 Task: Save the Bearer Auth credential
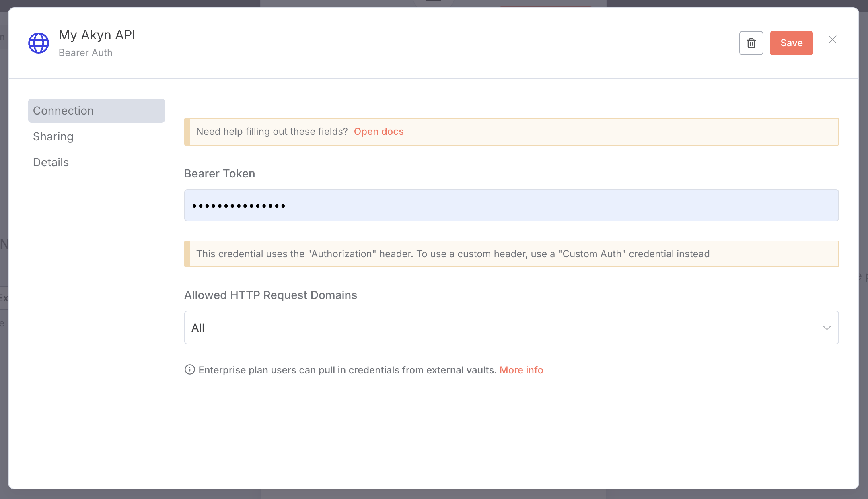(x=791, y=43)
